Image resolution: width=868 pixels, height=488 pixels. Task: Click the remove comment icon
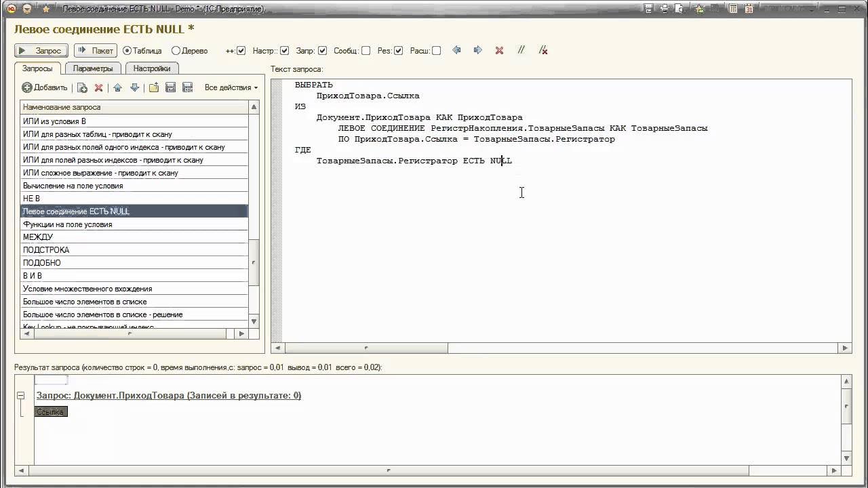point(542,50)
